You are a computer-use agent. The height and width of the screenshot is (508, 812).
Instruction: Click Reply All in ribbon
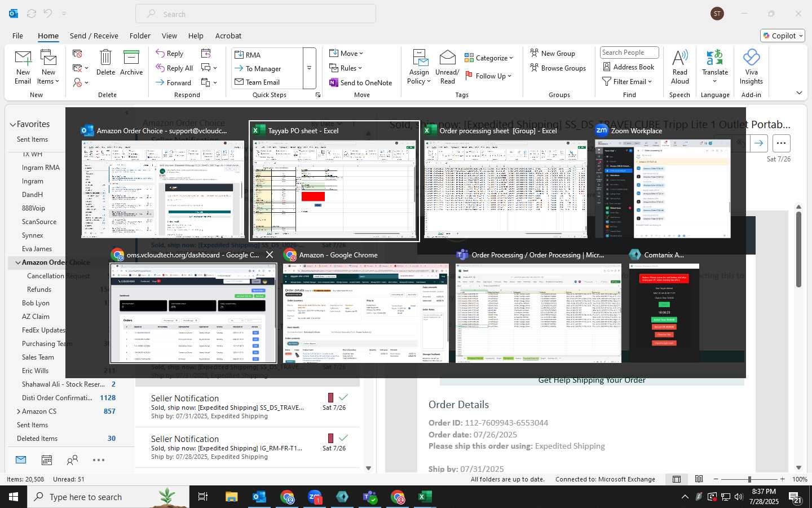[x=174, y=68]
